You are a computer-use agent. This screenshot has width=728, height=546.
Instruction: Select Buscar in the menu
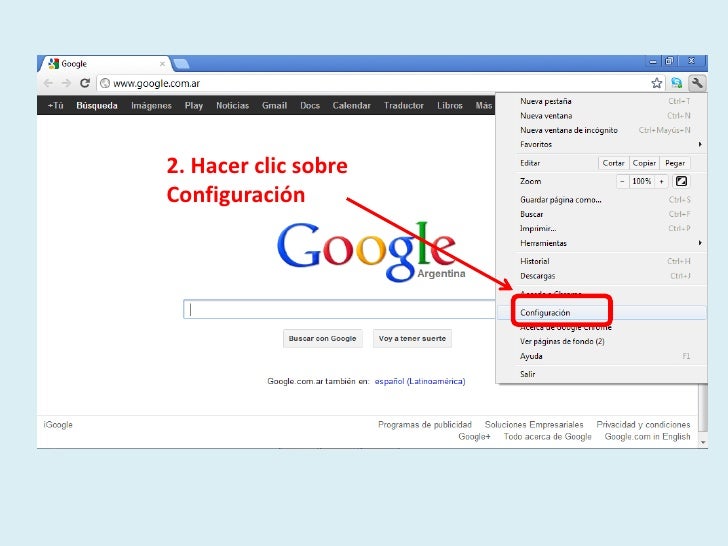(602, 214)
